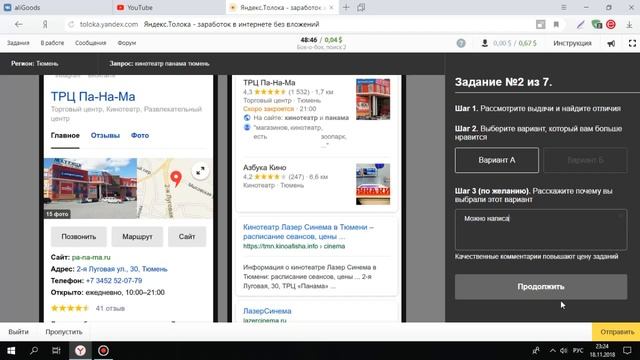Click the red map location pin

pyautogui.click(x=176, y=179)
